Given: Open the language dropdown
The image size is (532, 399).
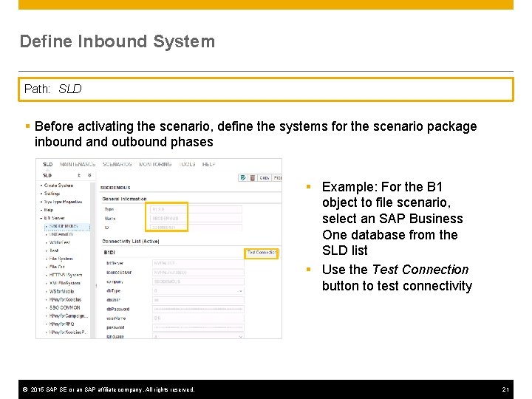Looking at the screenshot, I should [x=198, y=336].
